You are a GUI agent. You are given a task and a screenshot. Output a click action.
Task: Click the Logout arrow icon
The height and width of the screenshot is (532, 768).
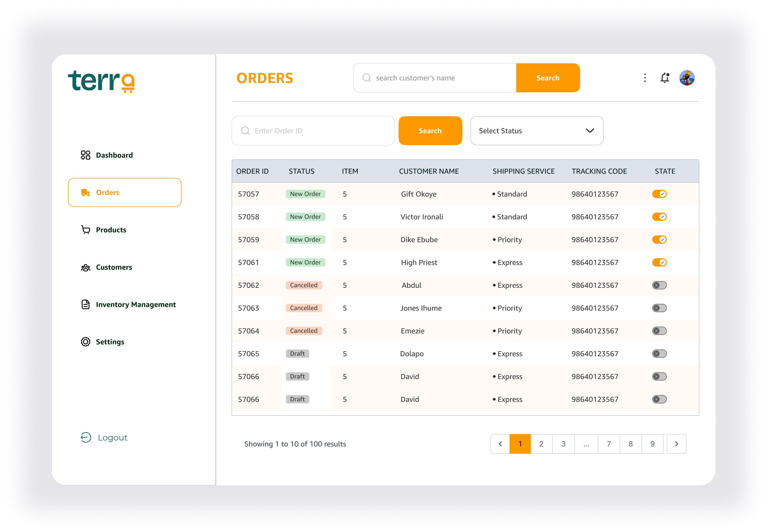[x=86, y=437]
